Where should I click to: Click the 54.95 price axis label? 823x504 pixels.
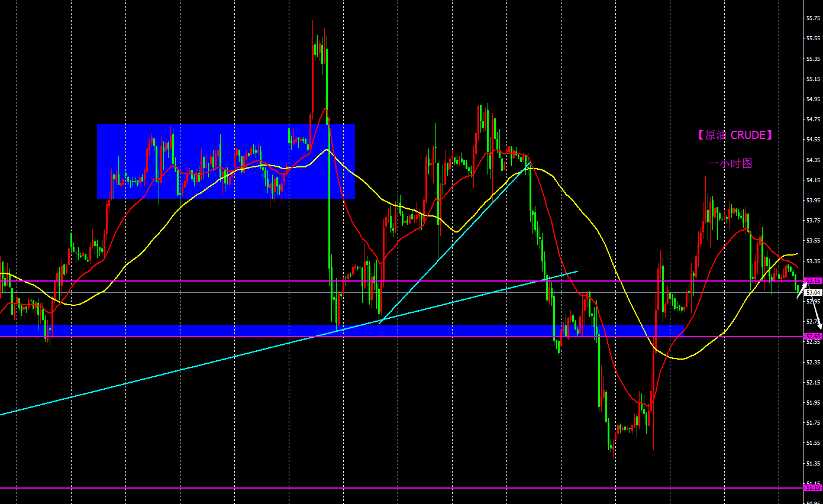[x=813, y=99]
